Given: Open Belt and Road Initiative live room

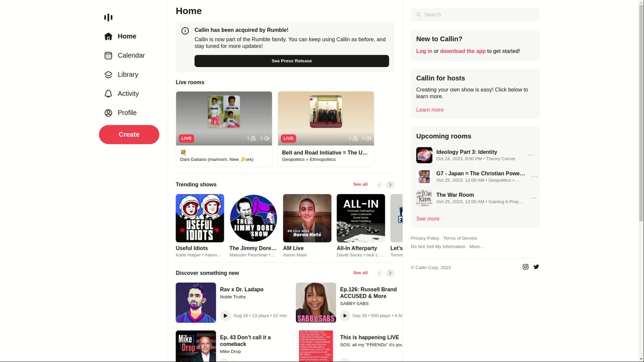Looking at the screenshot, I should pyautogui.click(x=326, y=129).
